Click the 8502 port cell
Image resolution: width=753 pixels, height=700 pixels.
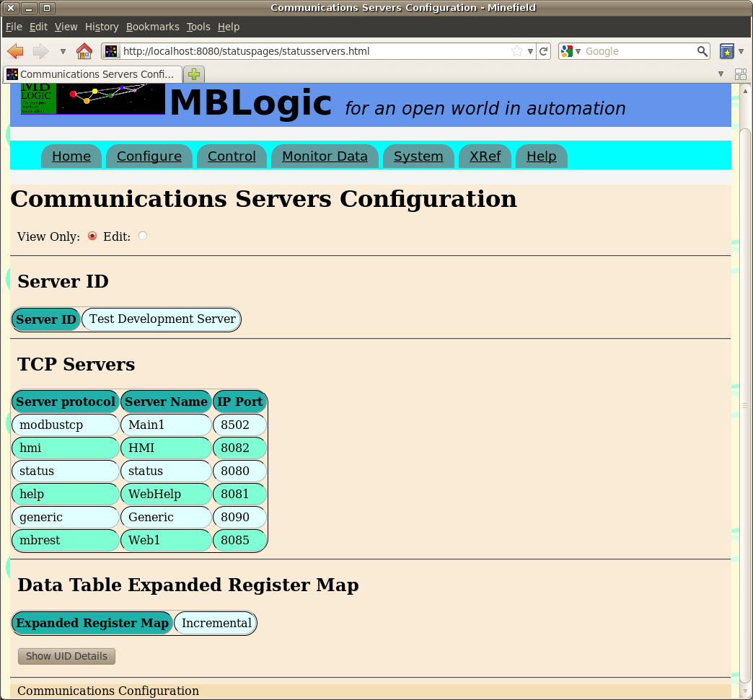tap(239, 425)
